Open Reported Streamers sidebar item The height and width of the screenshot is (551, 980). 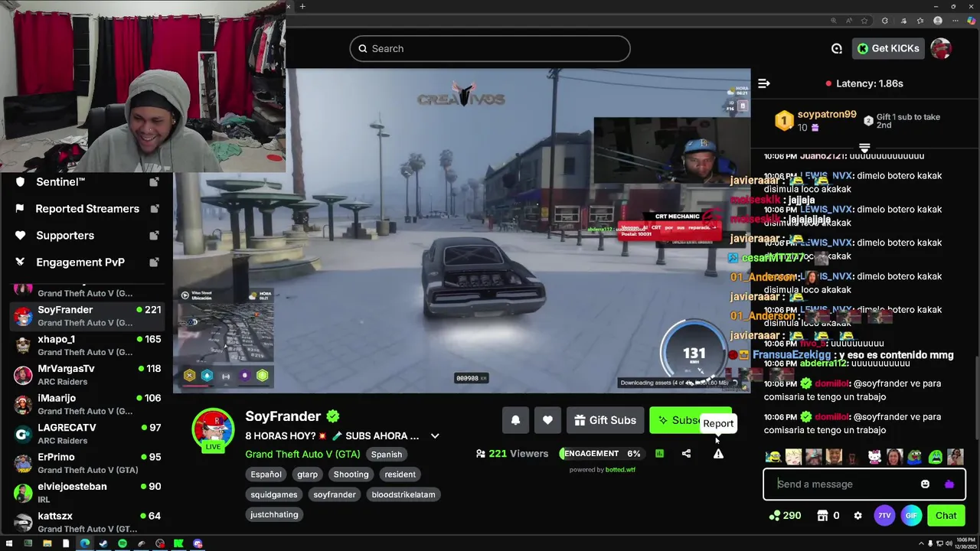coord(87,209)
